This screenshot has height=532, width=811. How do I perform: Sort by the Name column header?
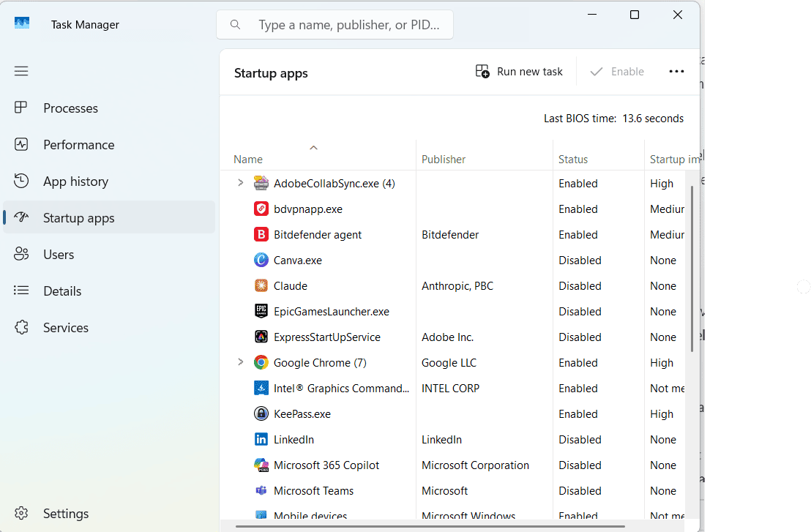tap(247, 160)
